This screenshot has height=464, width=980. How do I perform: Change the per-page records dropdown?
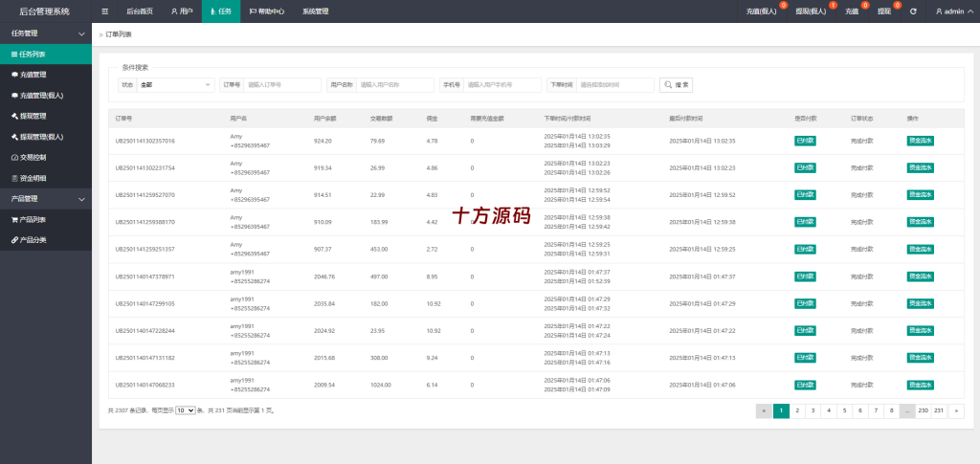click(x=185, y=410)
